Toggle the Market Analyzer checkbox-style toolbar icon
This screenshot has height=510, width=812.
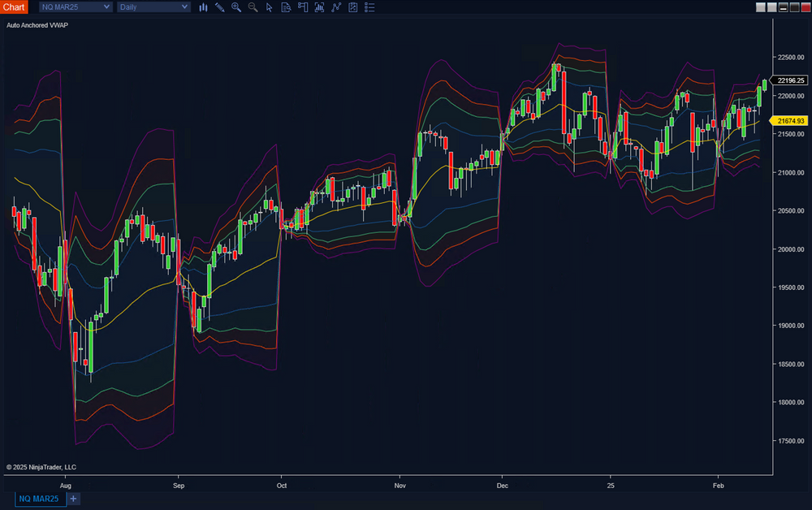point(352,7)
